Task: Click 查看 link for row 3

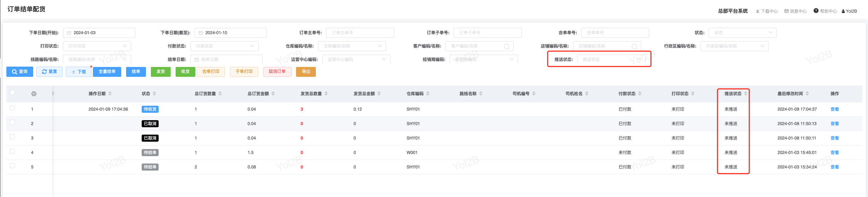Action: pos(834,138)
